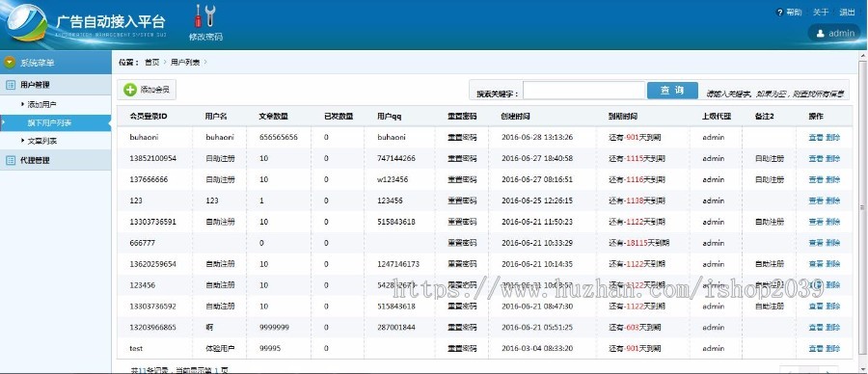
Task: Delete user 13303736591
Action: tap(832, 222)
